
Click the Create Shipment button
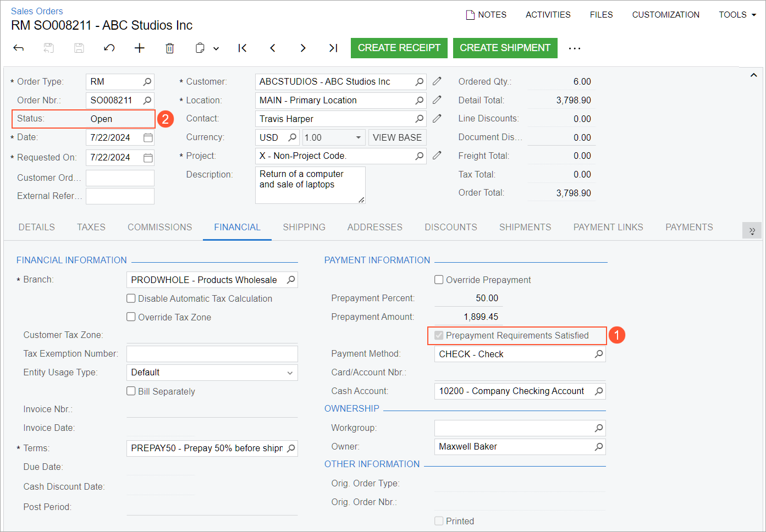505,48
